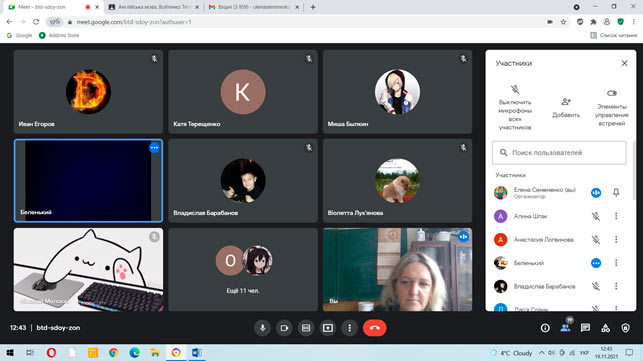Enable captions in the call bar
Screen dimensions: 643x361
click(306, 328)
